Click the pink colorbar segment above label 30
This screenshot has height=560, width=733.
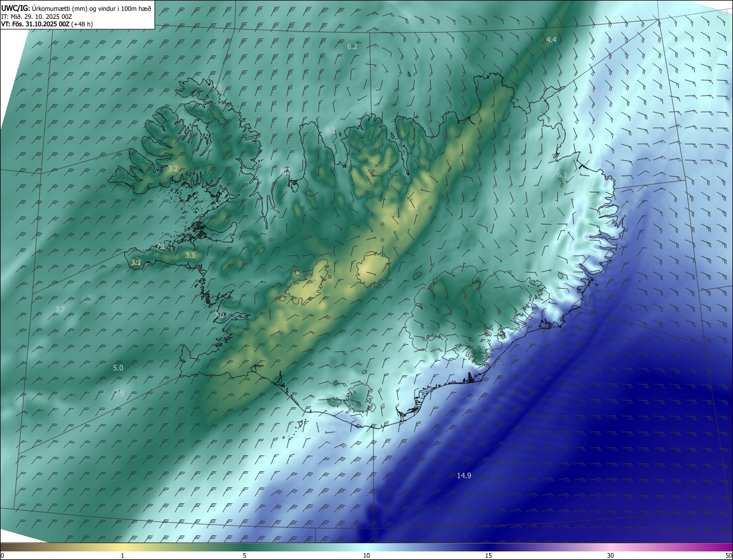pos(610,547)
